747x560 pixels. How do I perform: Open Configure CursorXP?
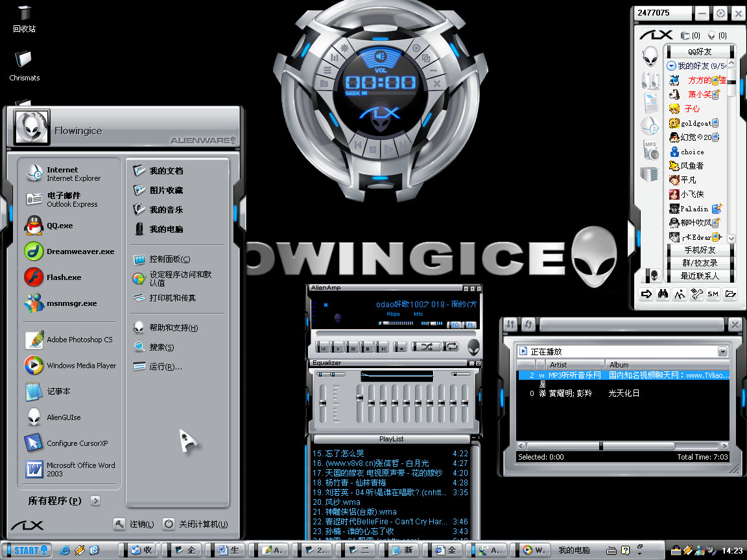[x=67, y=443]
